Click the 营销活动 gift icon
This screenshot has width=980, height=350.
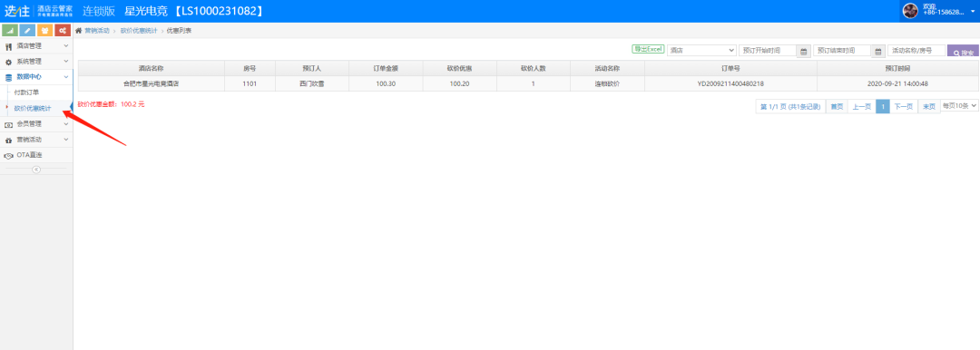click(x=8, y=140)
